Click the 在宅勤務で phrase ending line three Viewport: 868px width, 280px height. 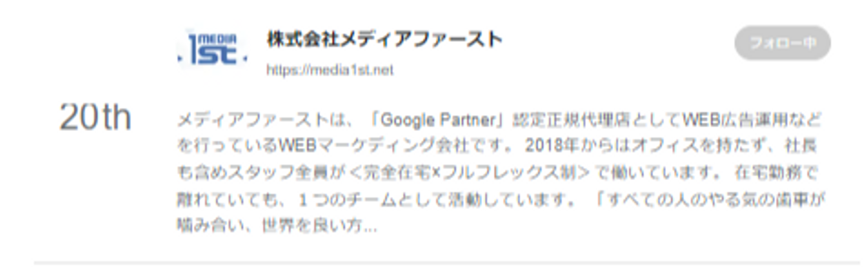[x=776, y=173]
